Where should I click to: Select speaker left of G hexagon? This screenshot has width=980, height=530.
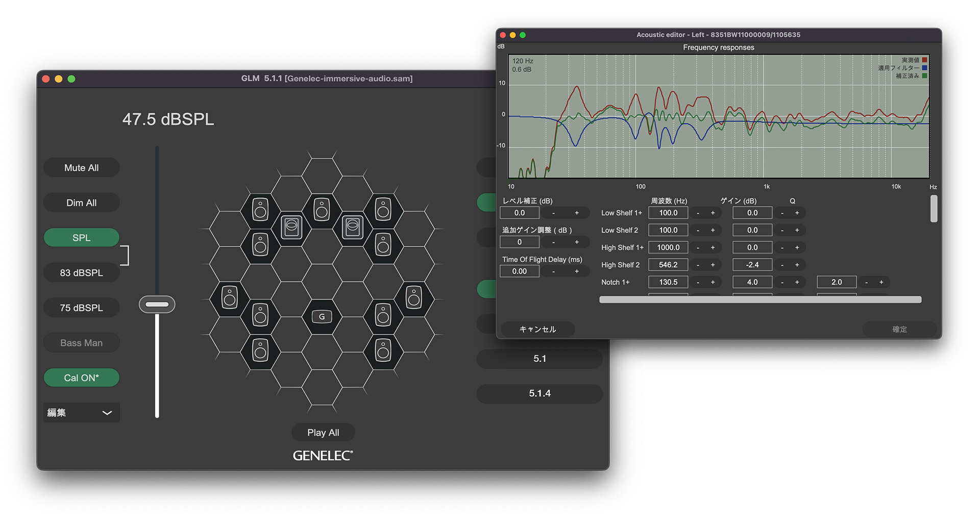pos(260,315)
